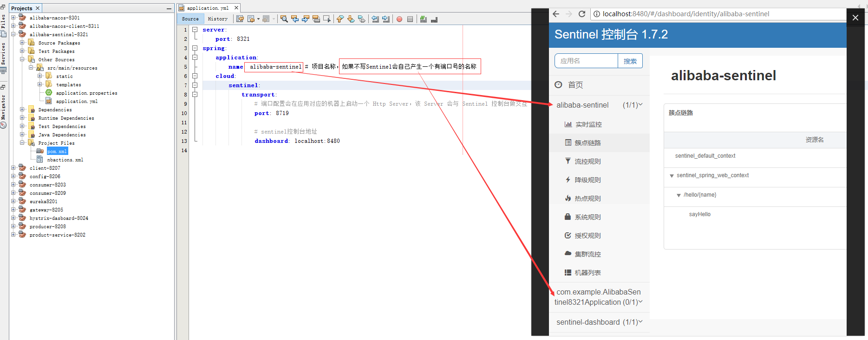Select application.yml editor tab

[208, 8]
